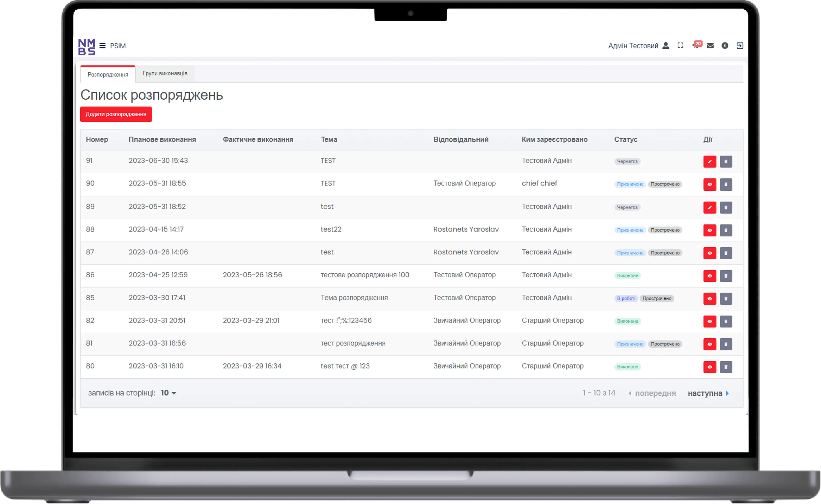
Task: Open the mail envelope icon
Action: 710,46
